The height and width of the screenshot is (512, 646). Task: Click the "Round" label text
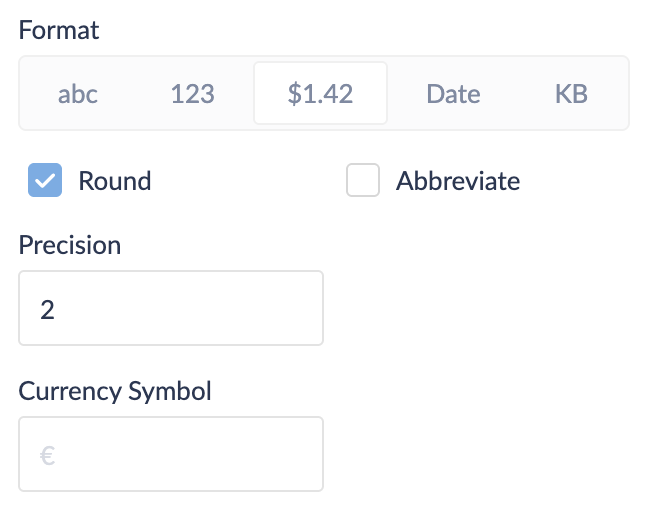pyautogui.click(x=115, y=181)
